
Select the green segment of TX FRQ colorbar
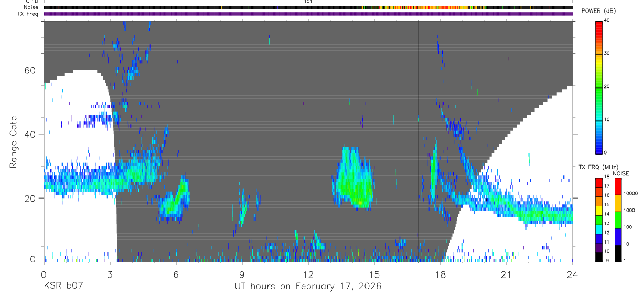[599, 219]
